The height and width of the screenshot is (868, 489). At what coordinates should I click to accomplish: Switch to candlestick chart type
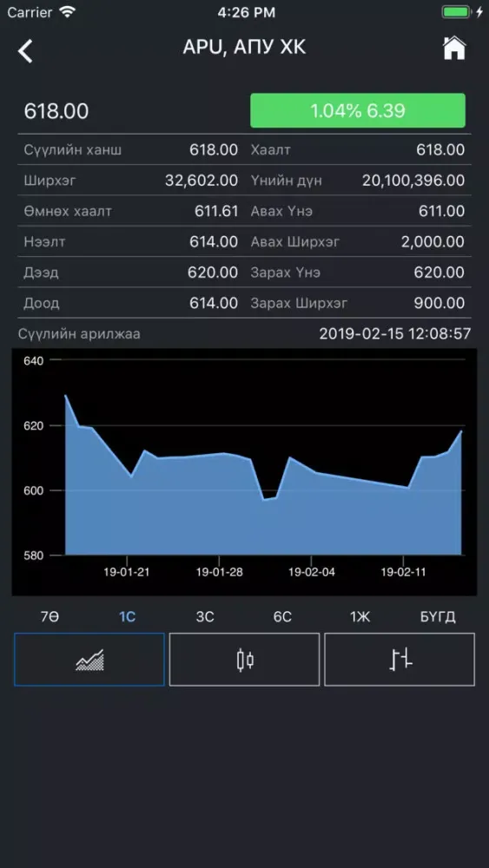coord(244,660)
